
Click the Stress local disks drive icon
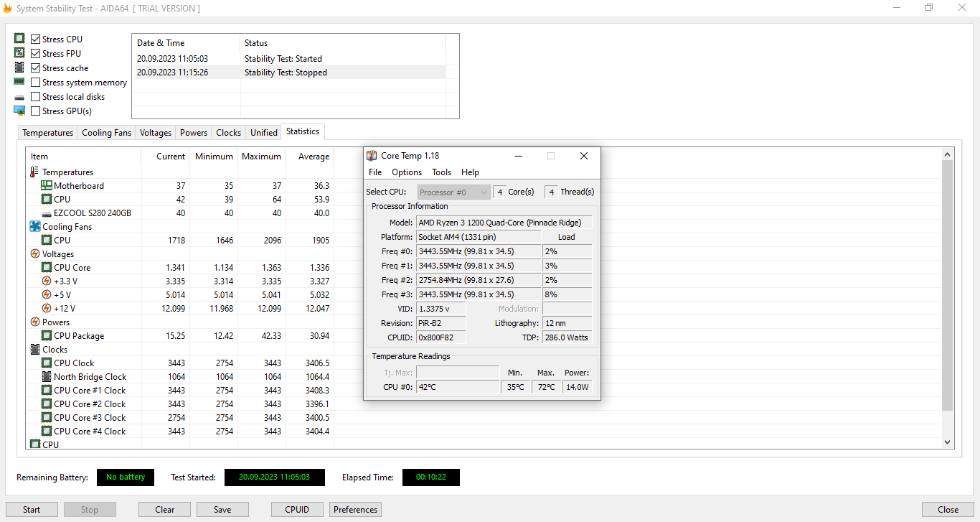(x=19, y=97)
